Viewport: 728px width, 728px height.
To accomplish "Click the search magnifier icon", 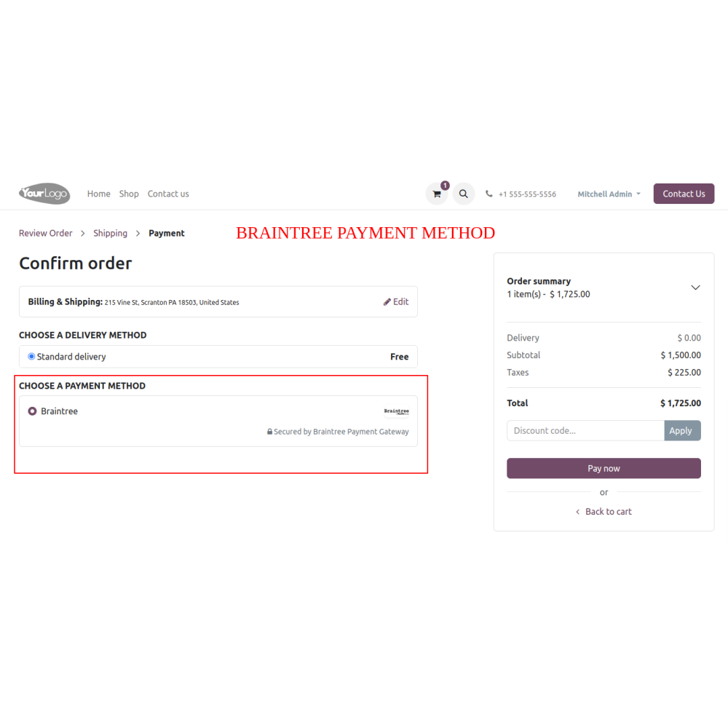I will point(463,194).
